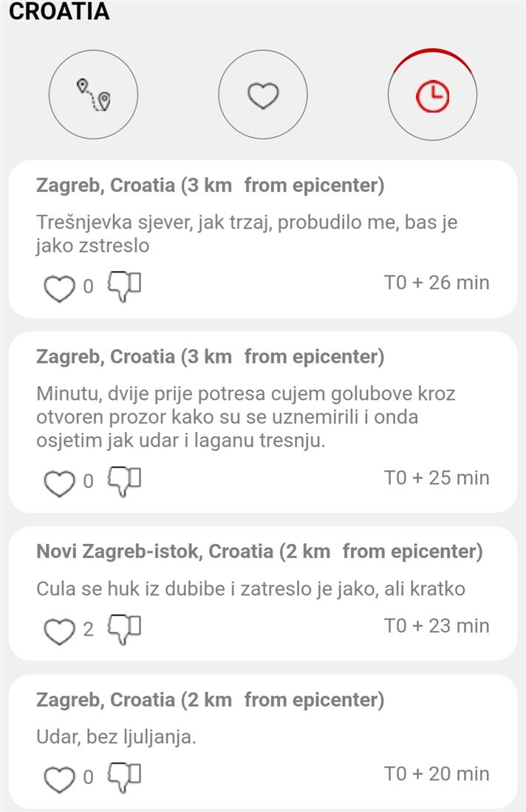Like the 'Udar, bez ljuljanja' comment

point(59,777)
